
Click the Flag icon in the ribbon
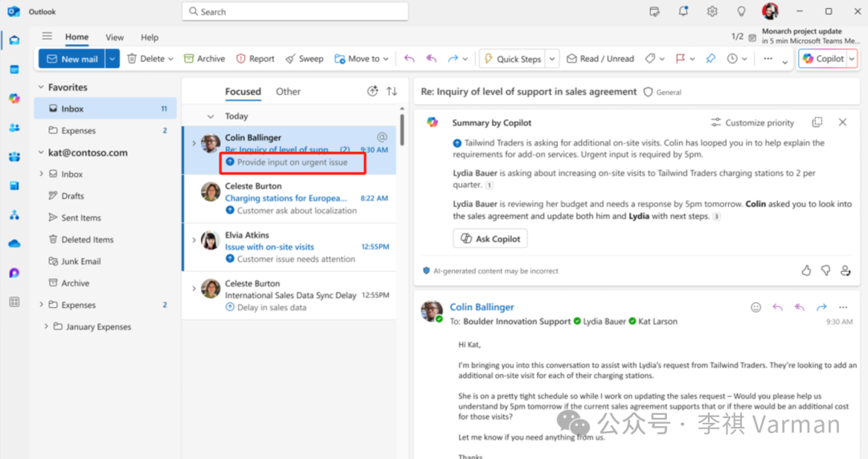pos(681,59)
